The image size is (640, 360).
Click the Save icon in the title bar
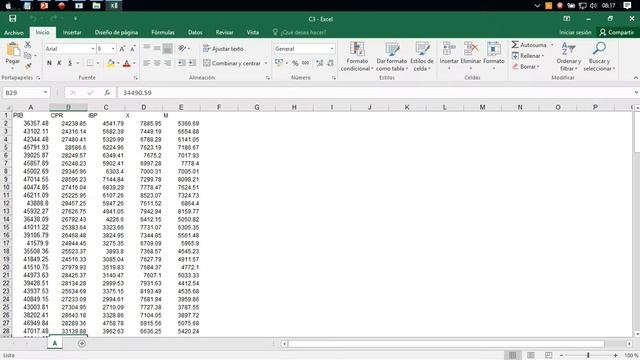coord(13,18)
